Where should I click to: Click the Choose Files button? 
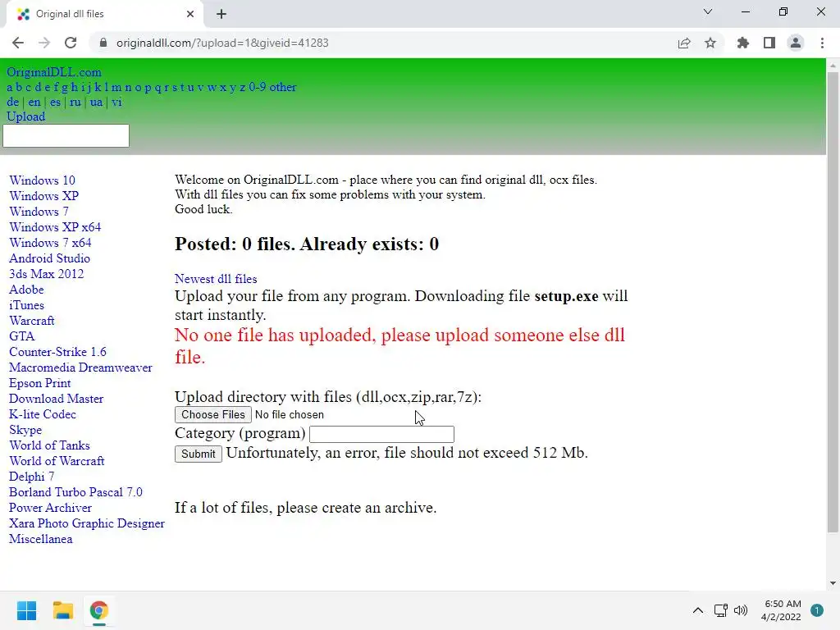coord(212,414)
